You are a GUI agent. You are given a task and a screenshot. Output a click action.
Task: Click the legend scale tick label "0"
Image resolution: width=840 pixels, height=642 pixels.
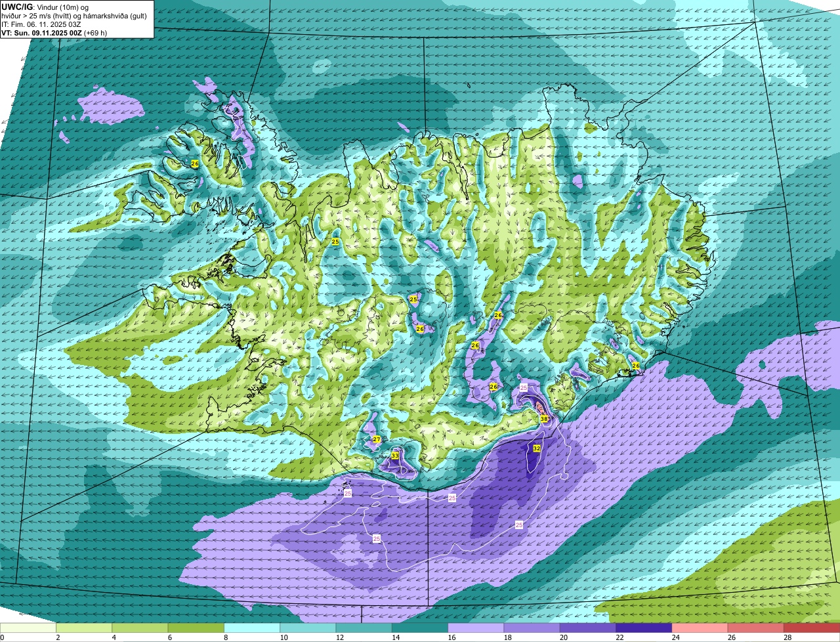3,637
